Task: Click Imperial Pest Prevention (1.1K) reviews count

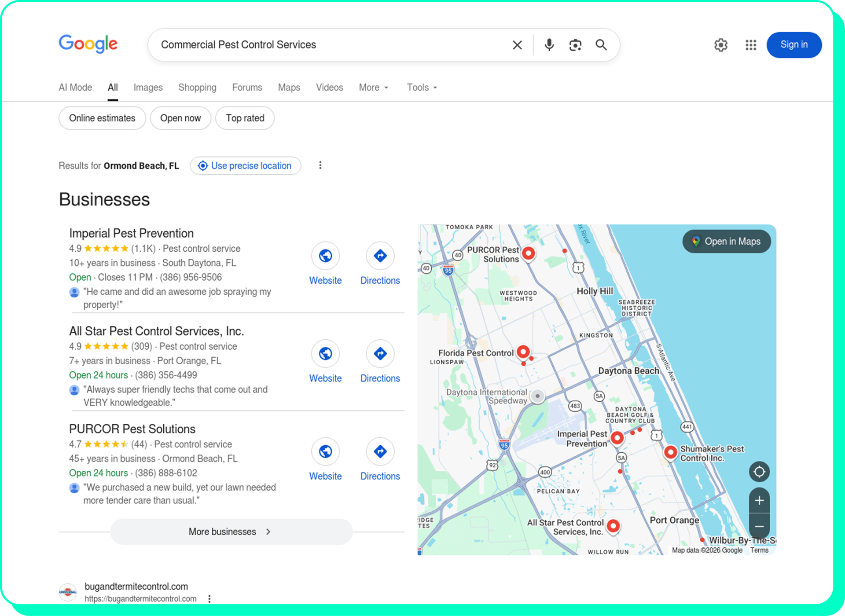Action: coord(143,249)
